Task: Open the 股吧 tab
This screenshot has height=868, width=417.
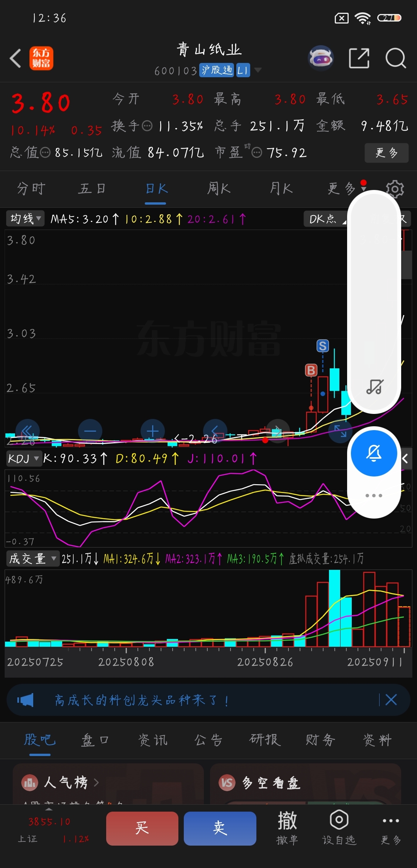Action: [40, 740]
